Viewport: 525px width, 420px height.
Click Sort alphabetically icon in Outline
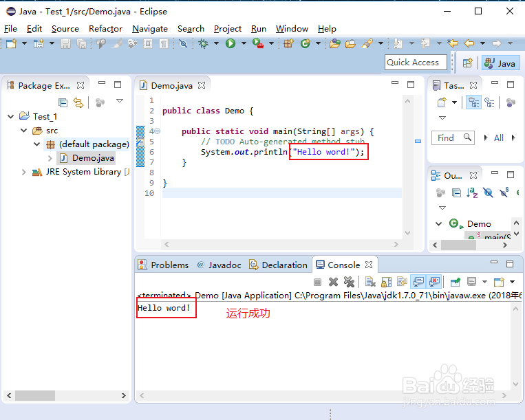tap(472, 192)
